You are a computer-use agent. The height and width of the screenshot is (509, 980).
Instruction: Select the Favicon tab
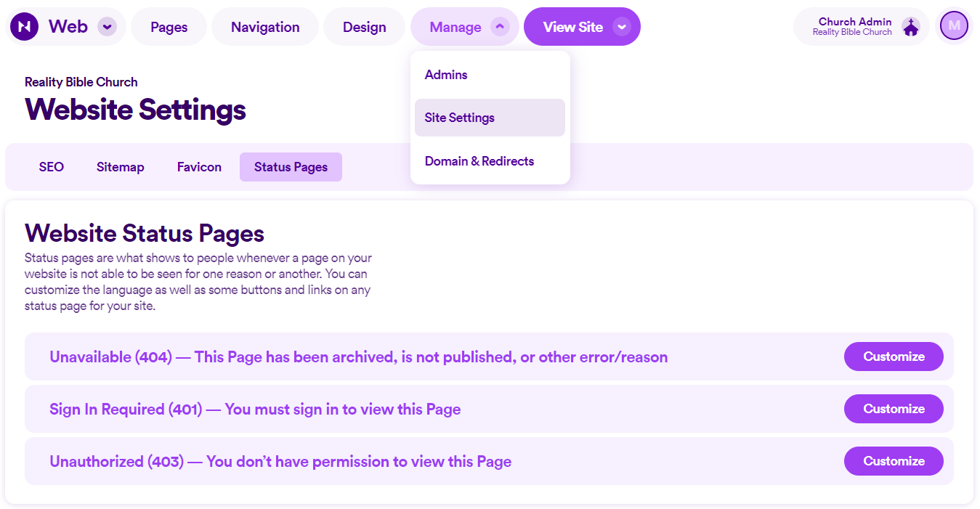198,166
